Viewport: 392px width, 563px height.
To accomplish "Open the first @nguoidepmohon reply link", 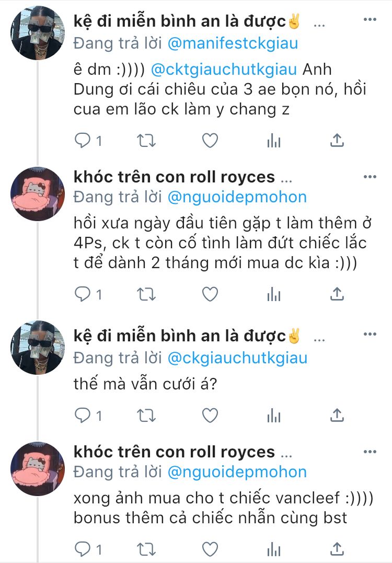I will point(237,197).
